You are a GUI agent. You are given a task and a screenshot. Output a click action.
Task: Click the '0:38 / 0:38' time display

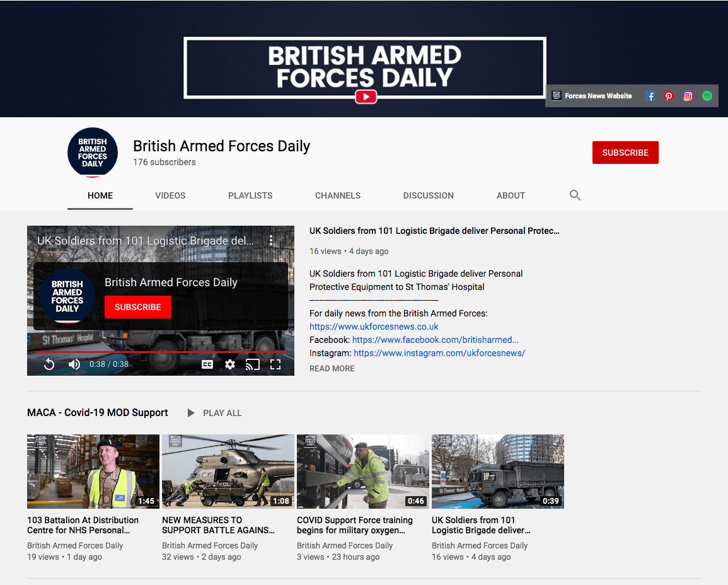tap(109, 364)
